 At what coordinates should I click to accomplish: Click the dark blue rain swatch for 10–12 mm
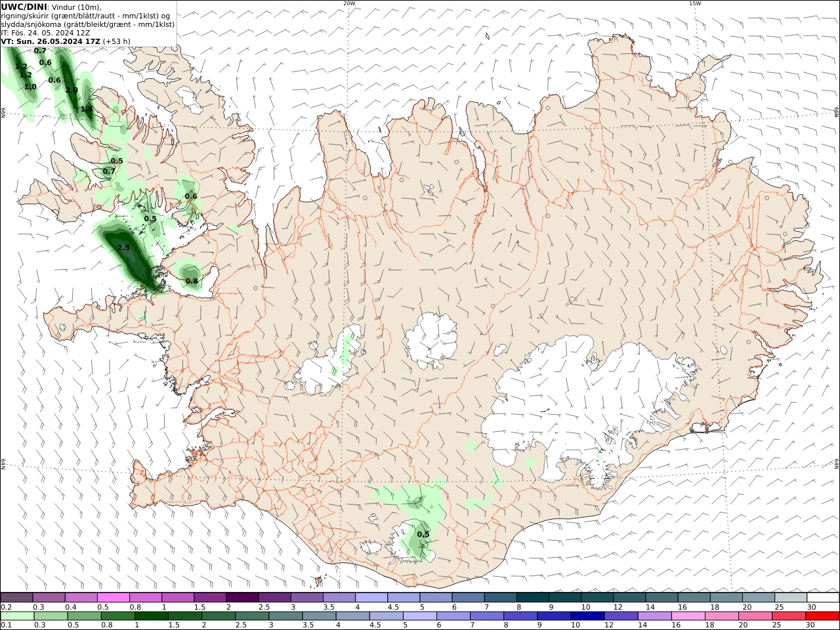(x=587, y=616)
